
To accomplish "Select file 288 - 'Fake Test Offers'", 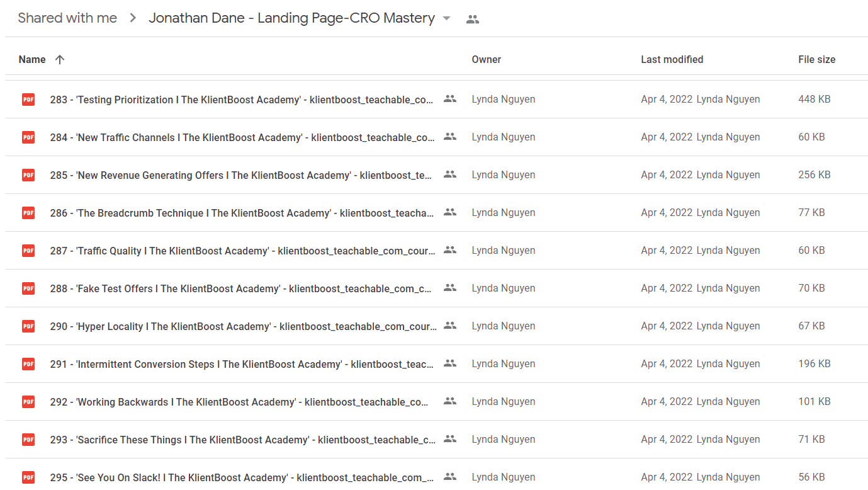I will pyautogui.click(x=241, y=288).
